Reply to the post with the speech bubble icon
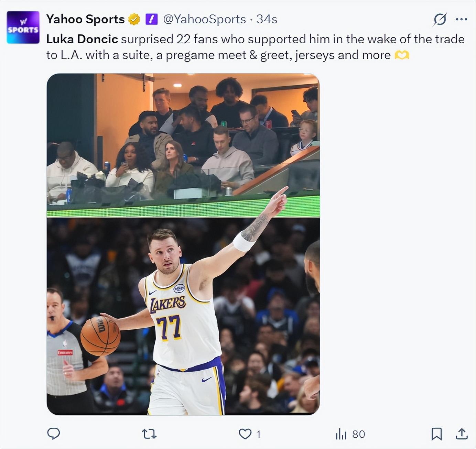This screenshot has height=449, width=476. point(53,434)
